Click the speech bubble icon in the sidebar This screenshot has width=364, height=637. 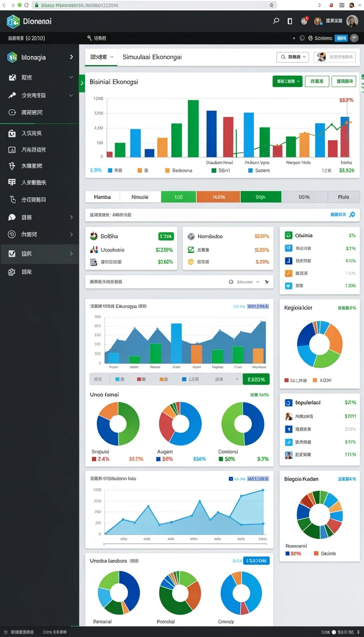(x=12, y=218)
